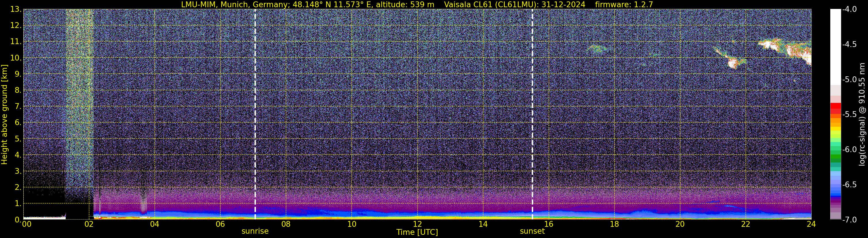
Task: Click the height axis tick "13."
Action: [x=16, y=10]
